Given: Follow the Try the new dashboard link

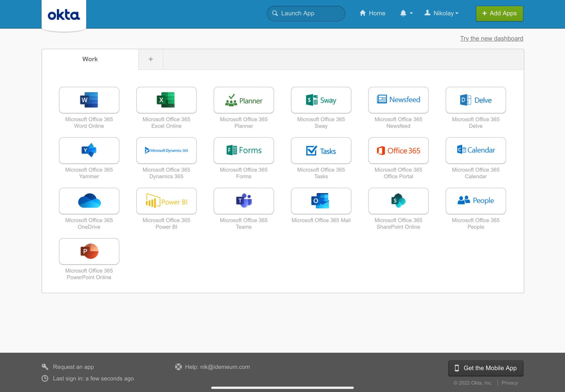Looking at the screenshot, I should [x=492, y=38].
